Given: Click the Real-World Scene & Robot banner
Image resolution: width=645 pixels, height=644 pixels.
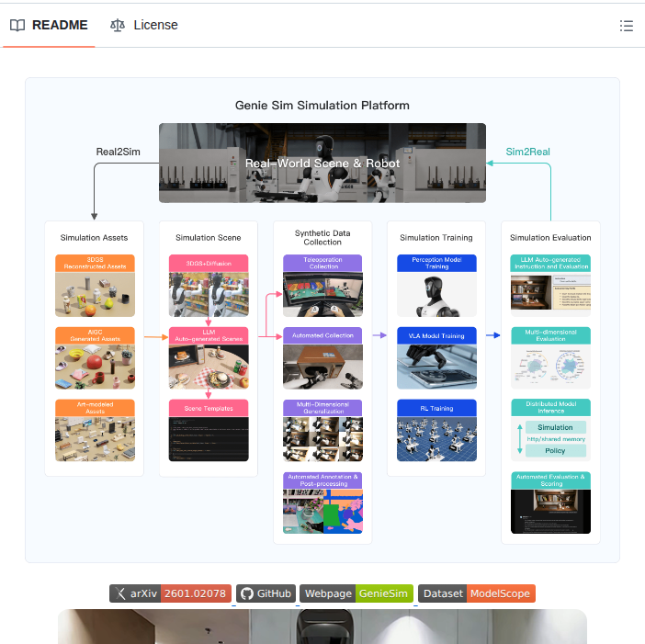Looking at the screenshot, I should [x=322, y=164].
